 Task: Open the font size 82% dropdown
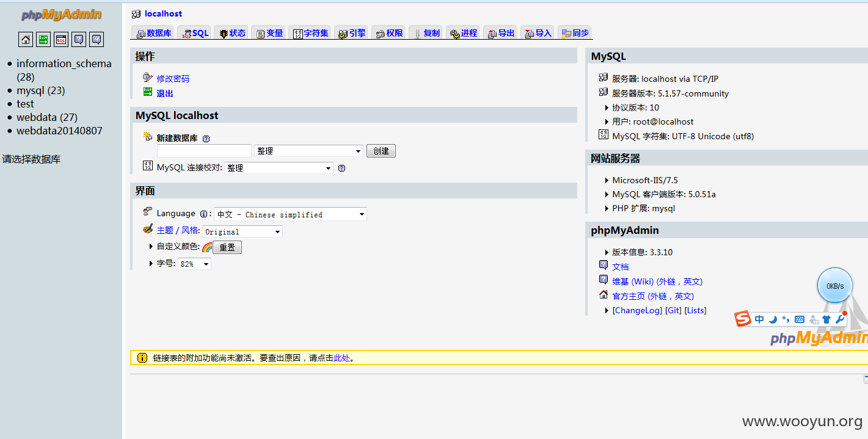[194, 264]
